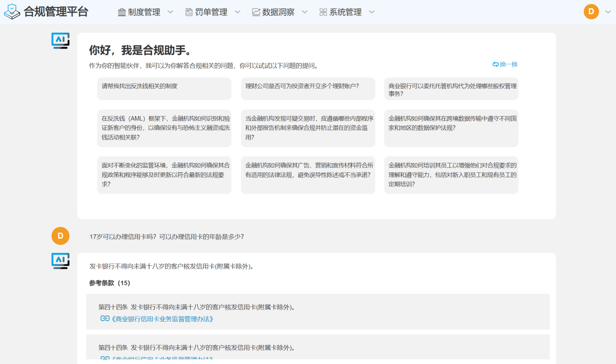This screenshot has width=616, height=364.
Task: Expand the 系统管理 dropdown arrow
Action: coord(372,12)
